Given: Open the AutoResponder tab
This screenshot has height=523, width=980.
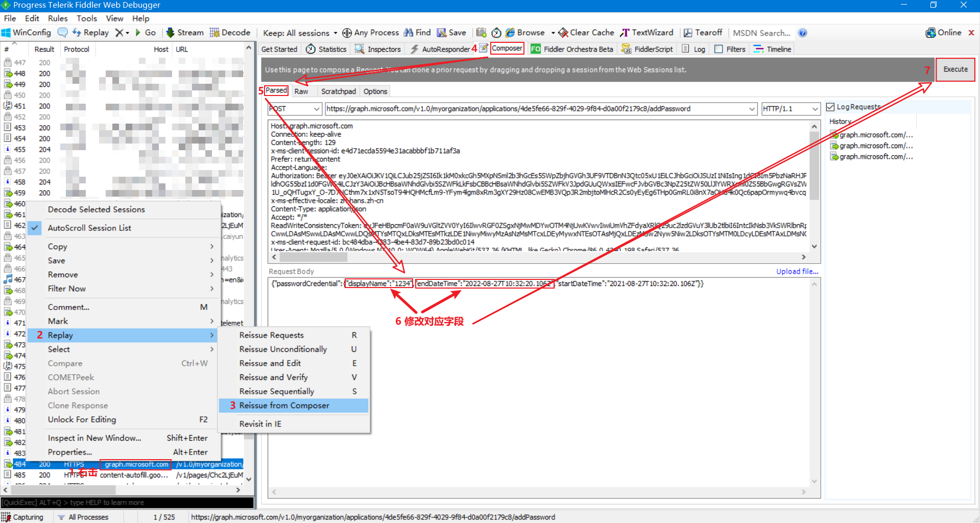Looking at the screenshot, I should tap(440, 49).
